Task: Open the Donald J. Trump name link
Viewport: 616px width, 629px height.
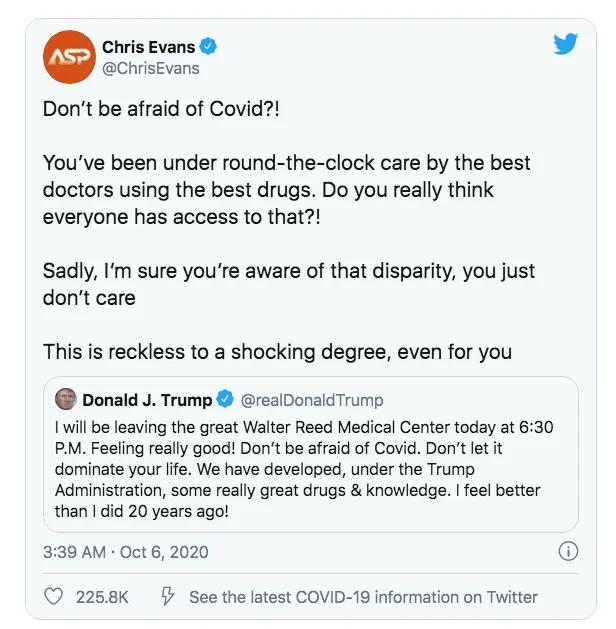Action: coord(146,400)
